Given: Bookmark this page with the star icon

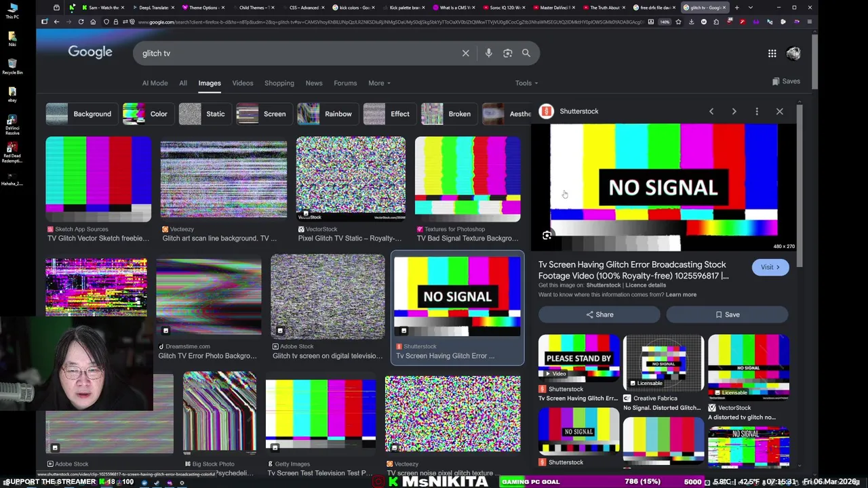Looking at the screenshot, I should (678, 22).
